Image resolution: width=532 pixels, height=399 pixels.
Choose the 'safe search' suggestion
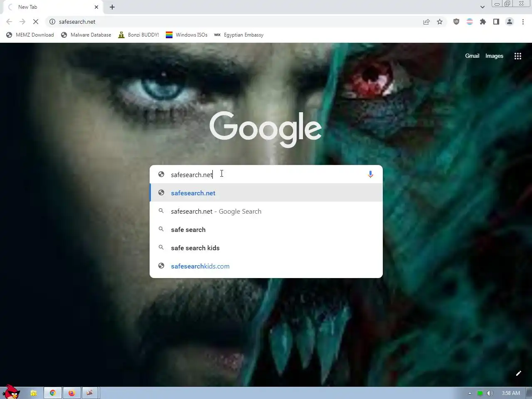pyautogui.click(x=266, y=229)
